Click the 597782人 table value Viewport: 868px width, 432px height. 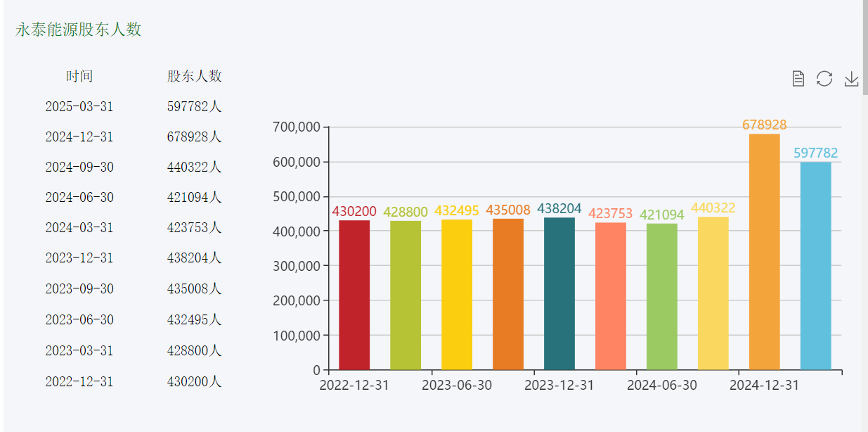(x=194, y=106)
